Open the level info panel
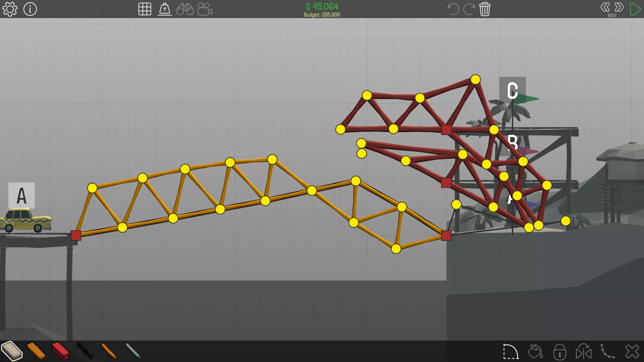644x362 pixels. click(x=30, y=9)
